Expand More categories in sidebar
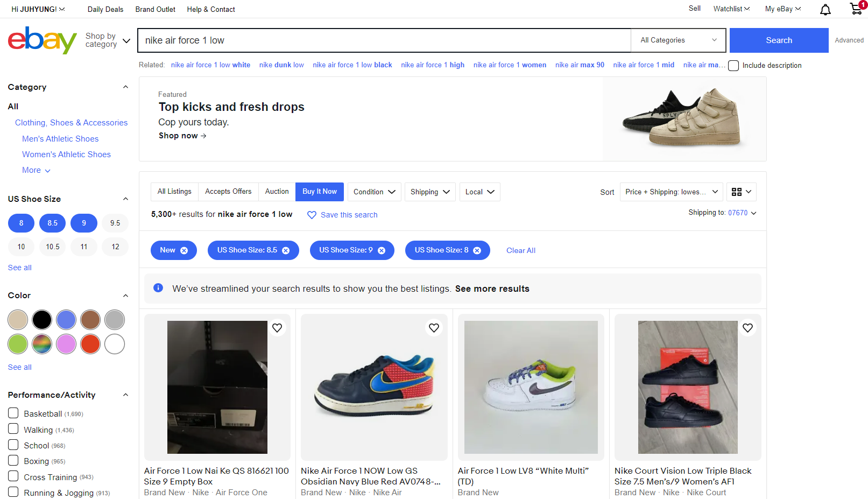Viewport: 868px width, 499px height. coord(36,170)
